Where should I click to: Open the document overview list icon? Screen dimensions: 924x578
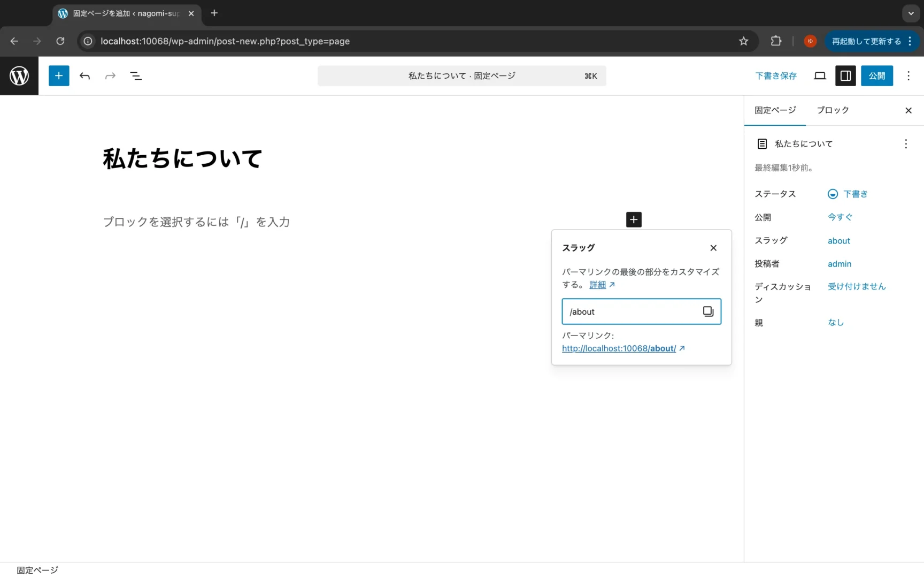point(136,76)
